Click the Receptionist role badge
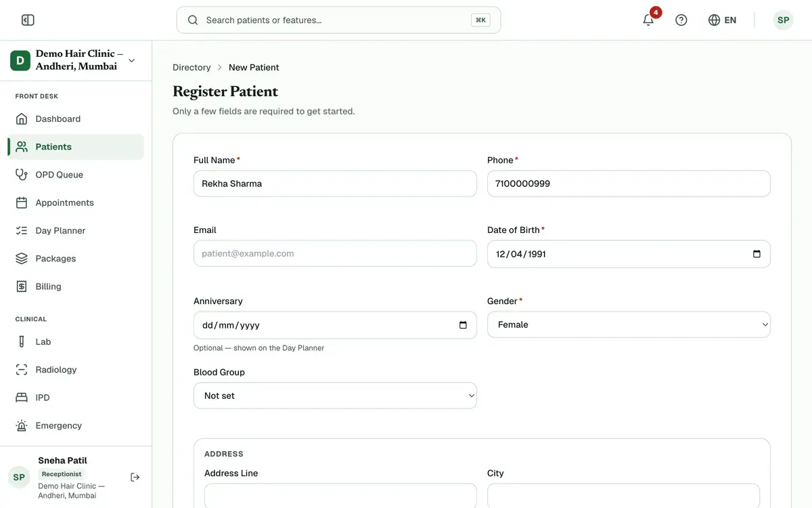The height and width of the screenshot is (508, 812). (x=62, y=474)
